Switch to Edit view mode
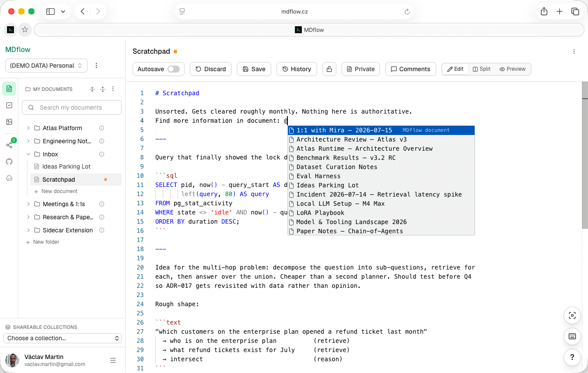 456,69
